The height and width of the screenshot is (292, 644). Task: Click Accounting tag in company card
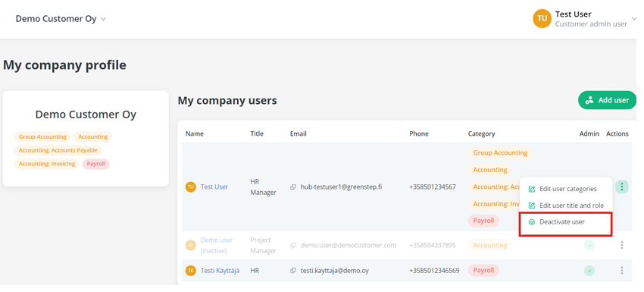[93, 137]
